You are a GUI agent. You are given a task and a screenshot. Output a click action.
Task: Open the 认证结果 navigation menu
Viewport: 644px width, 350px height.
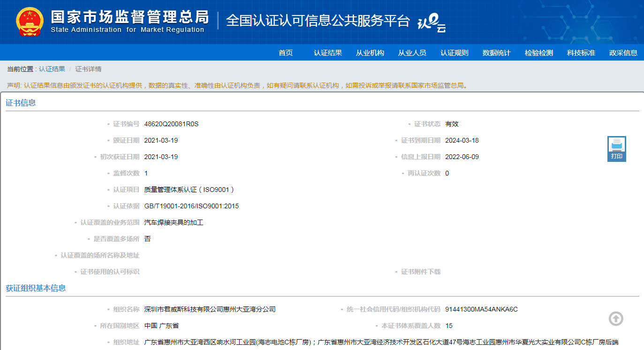pos(328,53)
